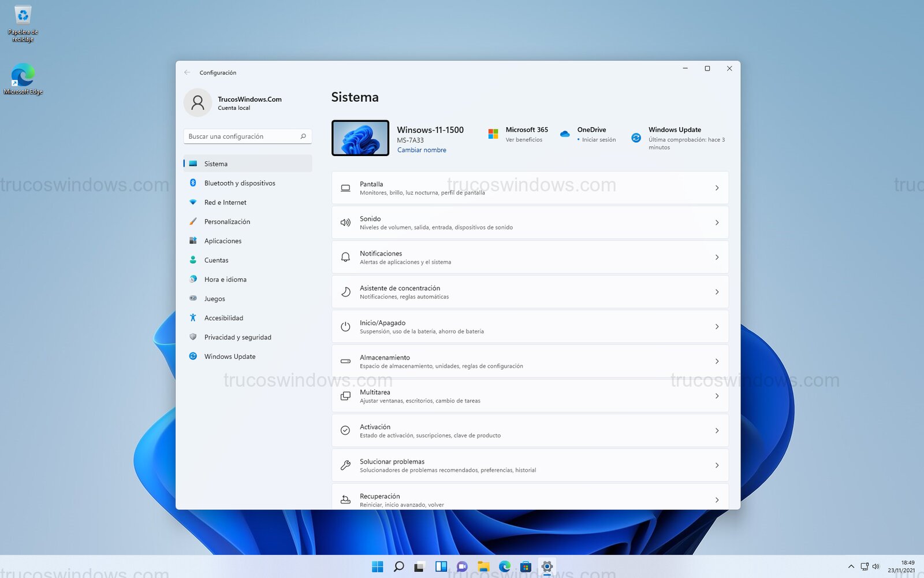
Task: Select the Sistema icon in the sidebar
Action: (x=194, y=164)
